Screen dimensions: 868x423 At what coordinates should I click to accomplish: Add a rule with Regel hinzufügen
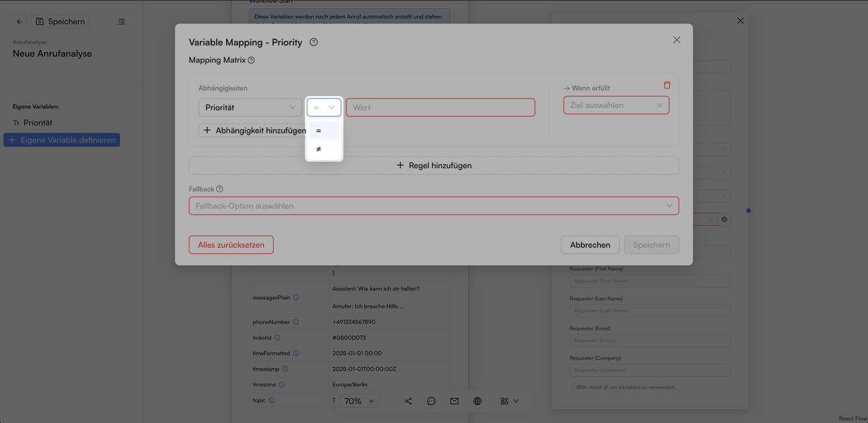[434, 165]
